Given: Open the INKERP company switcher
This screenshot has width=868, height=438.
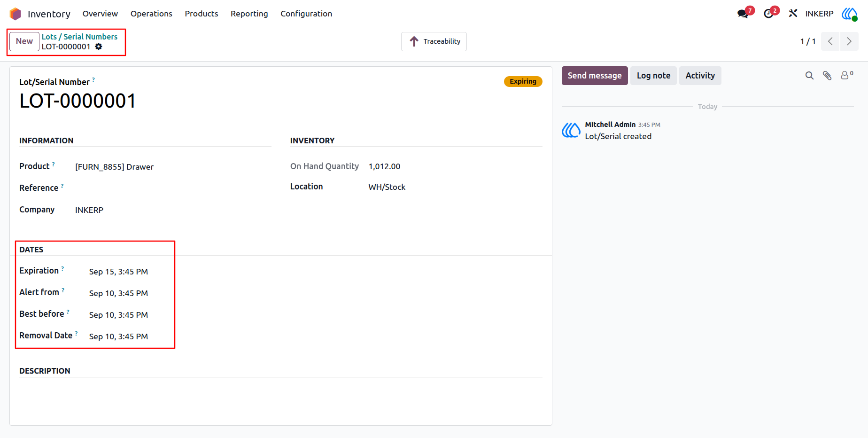Looking at the screenshot, I should click(x=819, y=14).
